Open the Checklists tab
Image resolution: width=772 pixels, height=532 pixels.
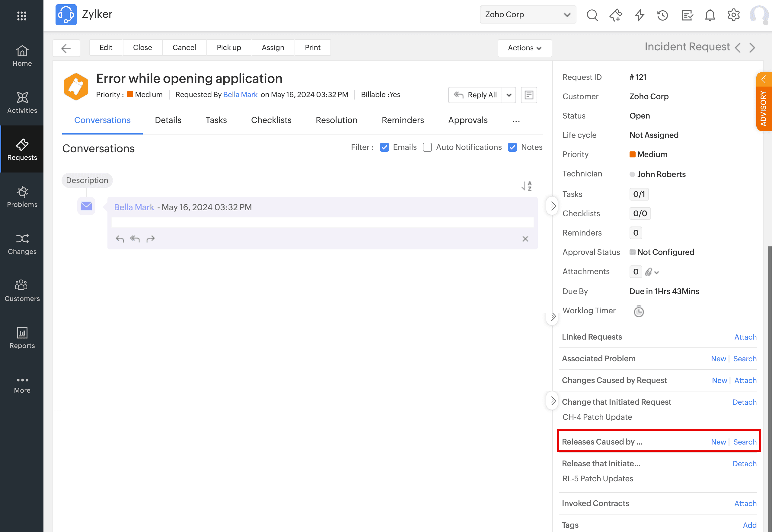271,120
